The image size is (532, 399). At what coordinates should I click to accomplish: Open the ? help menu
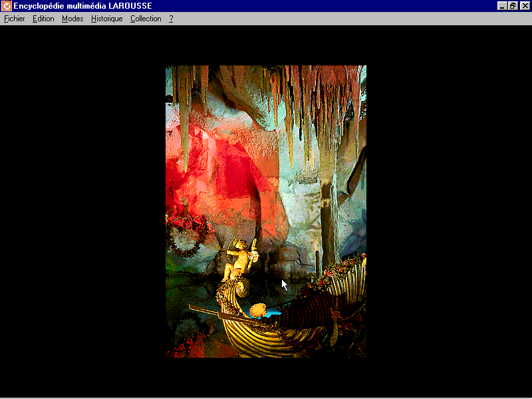172,19
